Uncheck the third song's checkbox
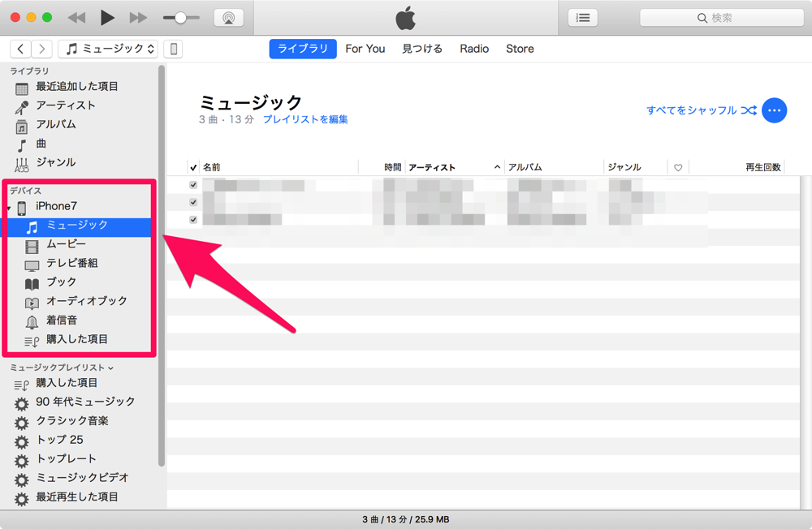The height and width of the screenshot is (529, 812). pos(193,220)
